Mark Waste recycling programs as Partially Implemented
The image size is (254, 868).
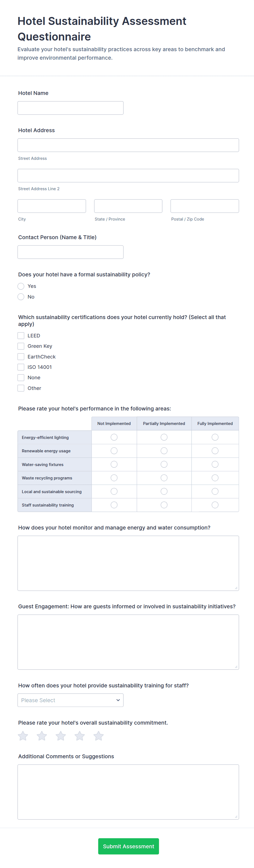coord(164,478)
